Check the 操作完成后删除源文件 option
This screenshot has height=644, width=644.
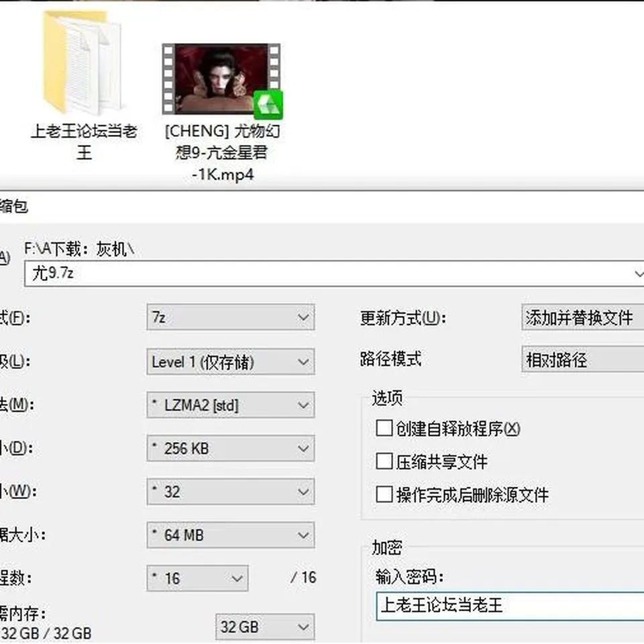pos(384,494)
